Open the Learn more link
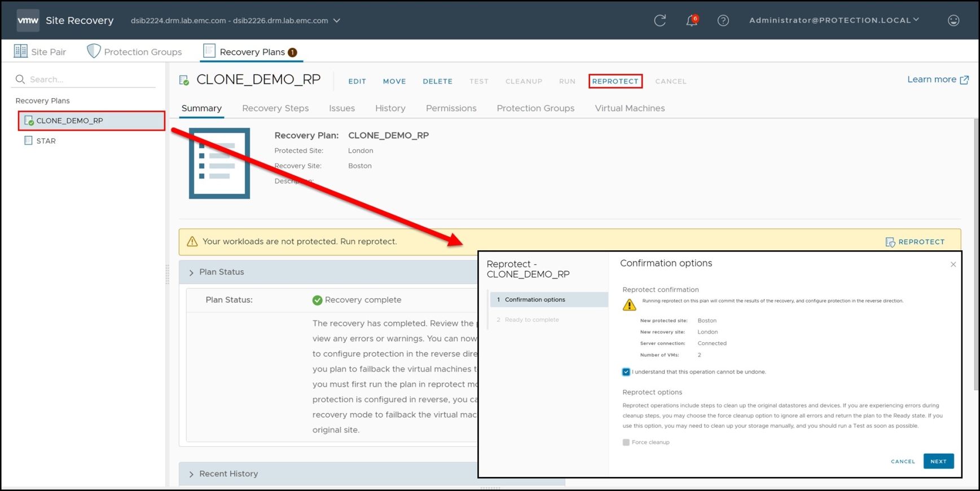 (x=931, y=79)
